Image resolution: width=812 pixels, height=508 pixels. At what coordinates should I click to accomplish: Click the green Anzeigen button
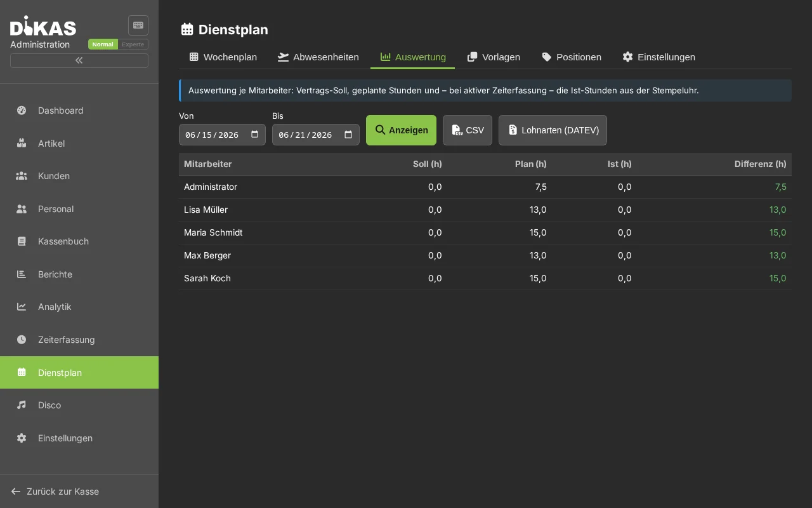[401, 130]
